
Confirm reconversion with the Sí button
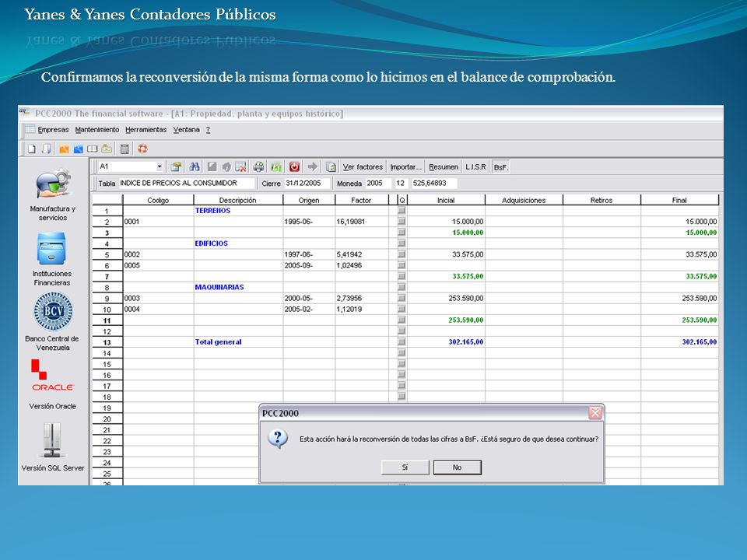405,467
